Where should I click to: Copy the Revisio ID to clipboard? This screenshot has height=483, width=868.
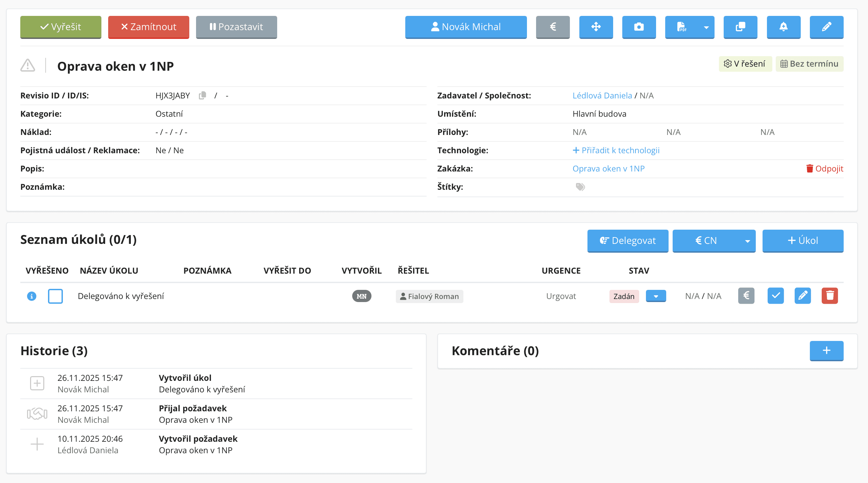click(202, 96)
